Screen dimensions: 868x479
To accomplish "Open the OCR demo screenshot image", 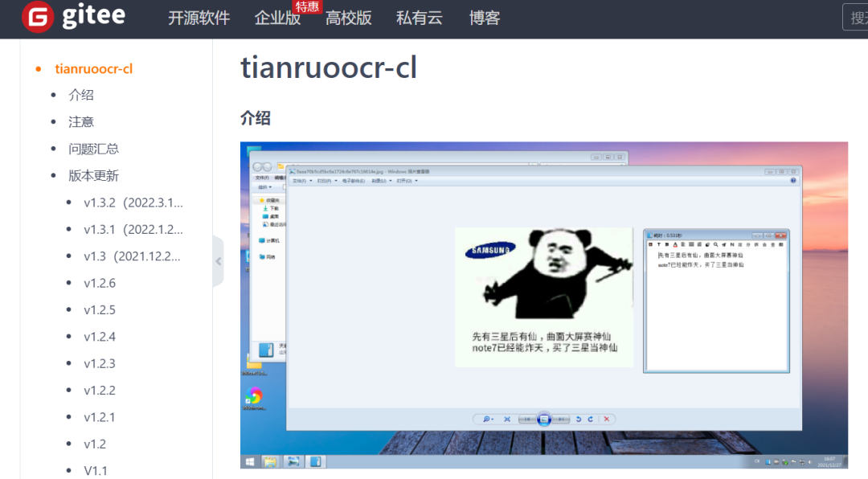I will click(x=543, y=305).
